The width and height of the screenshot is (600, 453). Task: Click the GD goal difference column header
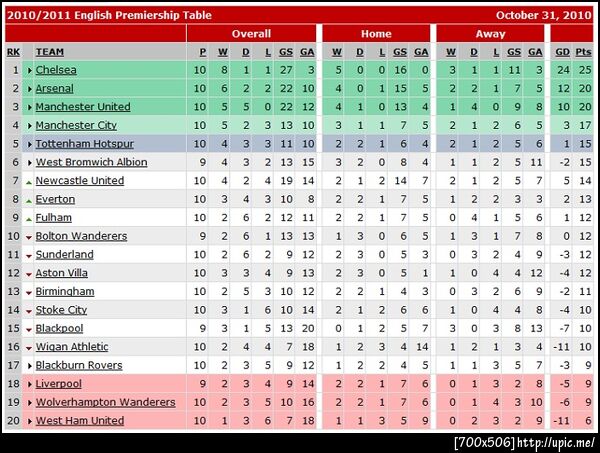click(562, 51)
